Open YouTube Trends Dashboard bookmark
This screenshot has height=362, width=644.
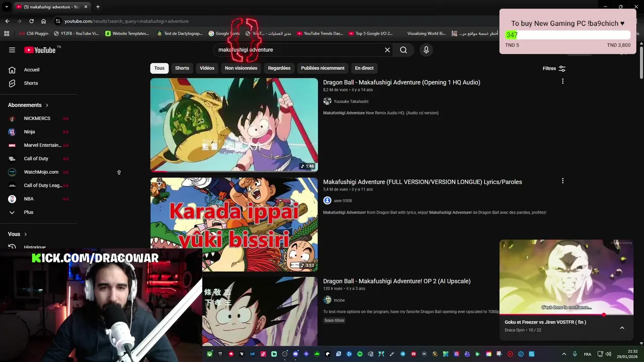point(319,34)
